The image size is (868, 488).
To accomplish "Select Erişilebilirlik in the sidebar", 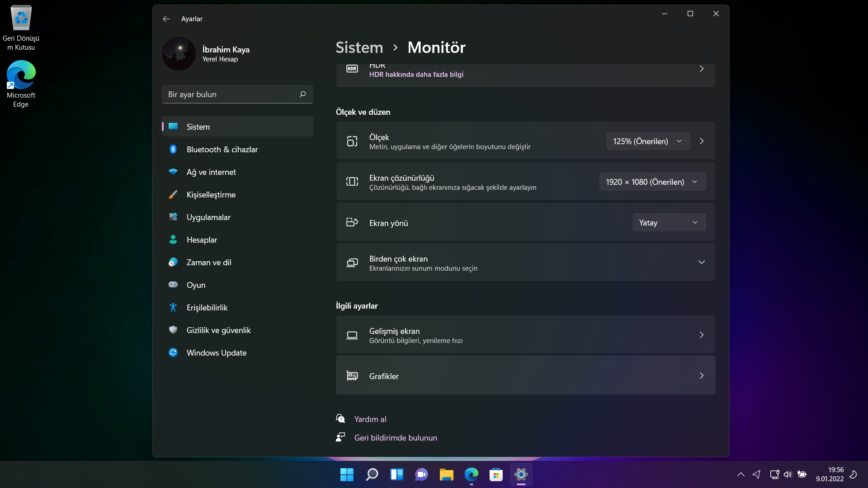I will (x=207, y=308).
